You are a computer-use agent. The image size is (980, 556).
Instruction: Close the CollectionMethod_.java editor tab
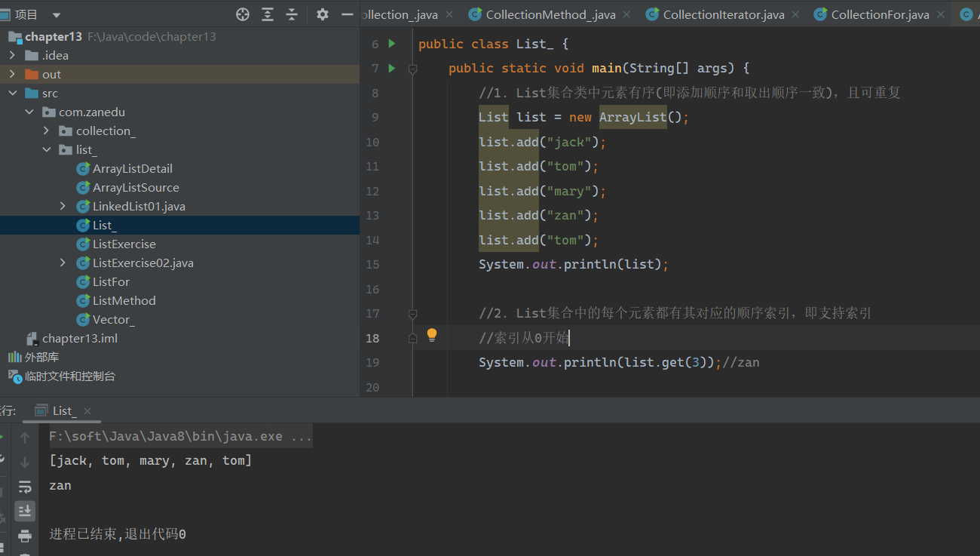pos(628,14)
